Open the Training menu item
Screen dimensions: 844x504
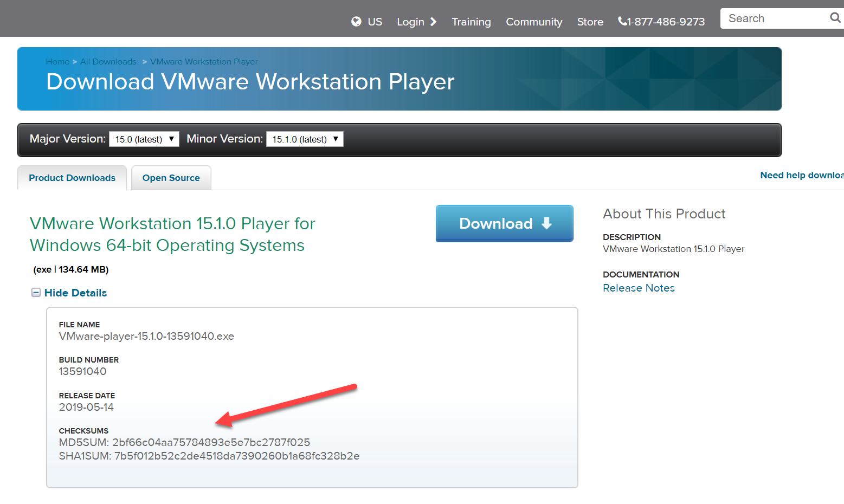tap(471, 22)
